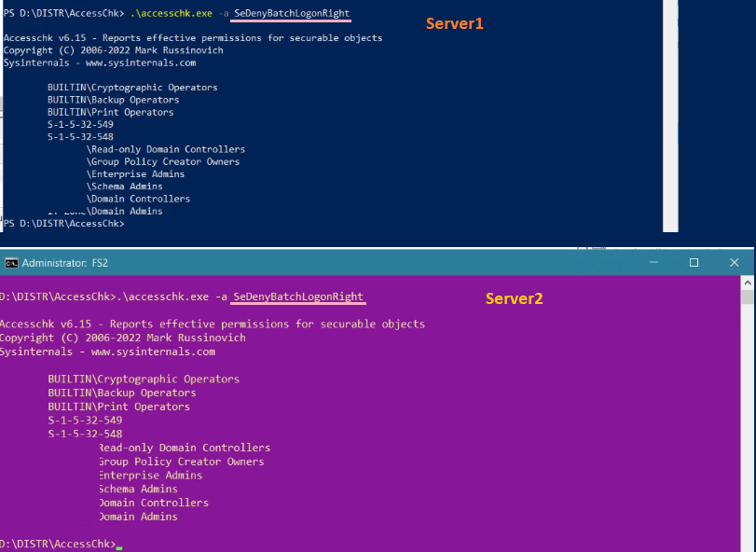
Task: Select the underlined SeDenyBatchLogonRight text on Server1
Action: [289, 14]
